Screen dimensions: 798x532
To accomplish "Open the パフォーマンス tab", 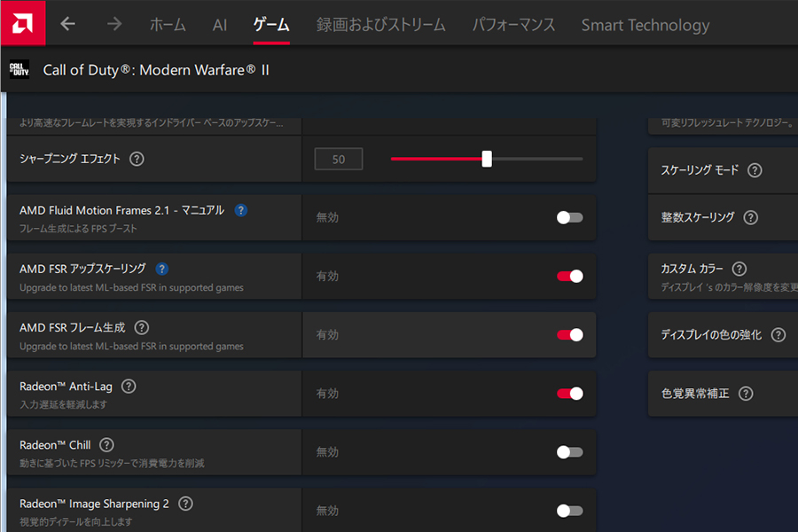I will click(x=513, y=25).
